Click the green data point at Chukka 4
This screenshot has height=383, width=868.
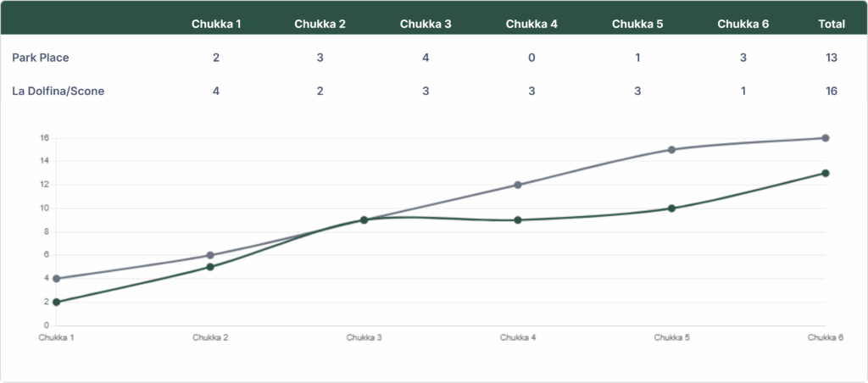518,220
